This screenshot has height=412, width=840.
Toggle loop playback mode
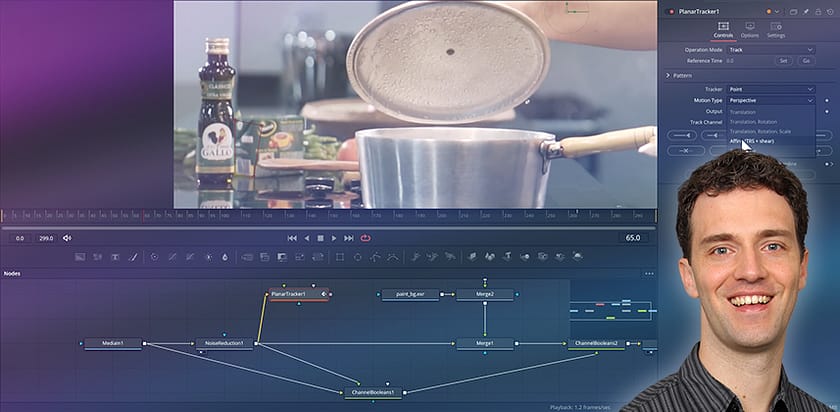pyautogui.click(x=366, y=238)
